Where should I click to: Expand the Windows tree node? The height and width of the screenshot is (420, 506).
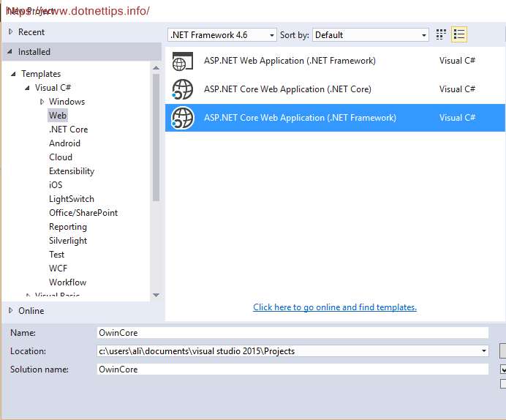point(42,102)
